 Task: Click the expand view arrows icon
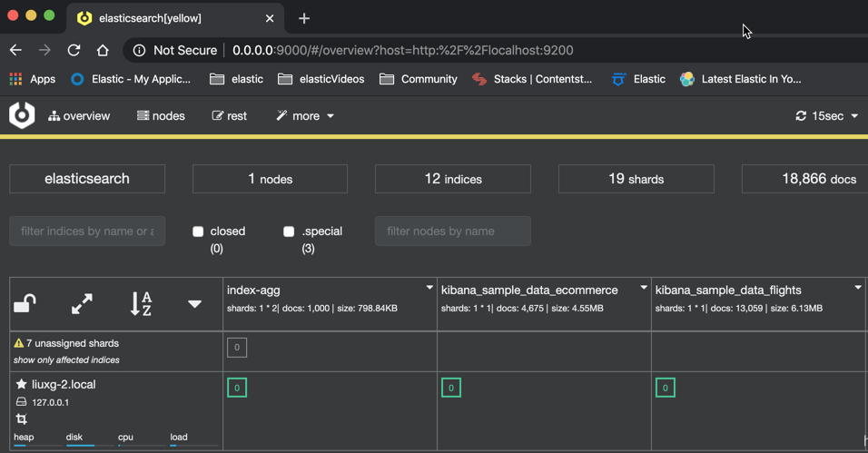coord(82,303)
